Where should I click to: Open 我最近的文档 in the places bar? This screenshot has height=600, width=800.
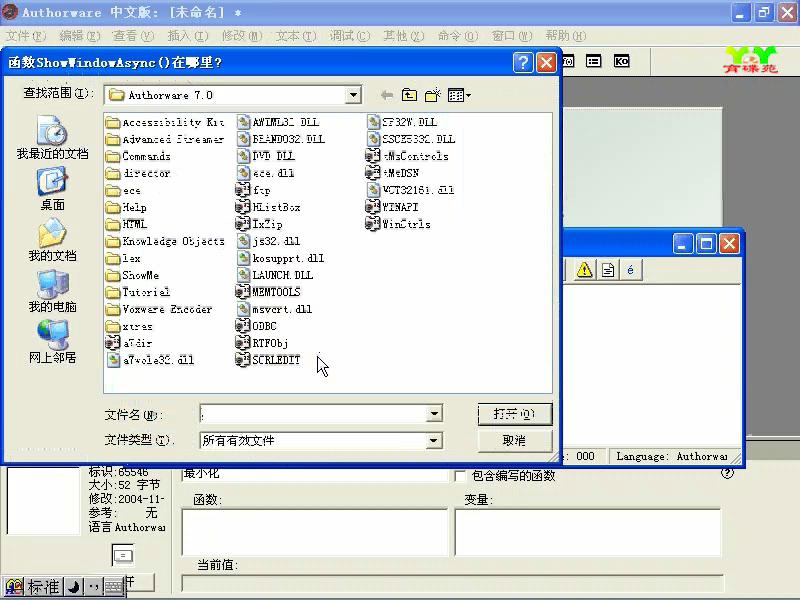click(53, 137)
